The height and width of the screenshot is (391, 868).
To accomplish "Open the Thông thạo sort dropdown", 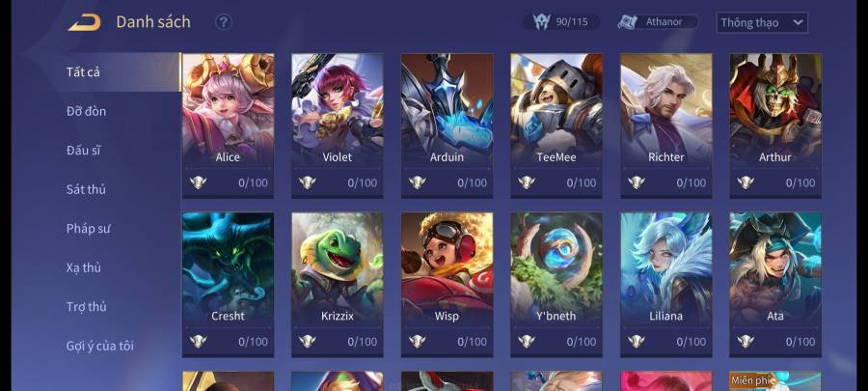I will [762, 23].
